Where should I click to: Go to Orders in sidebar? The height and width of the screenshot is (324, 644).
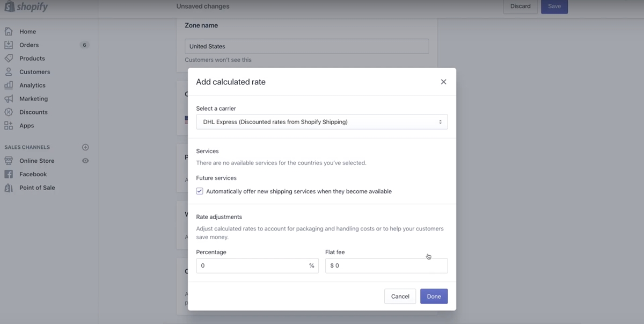click(29, 45)
